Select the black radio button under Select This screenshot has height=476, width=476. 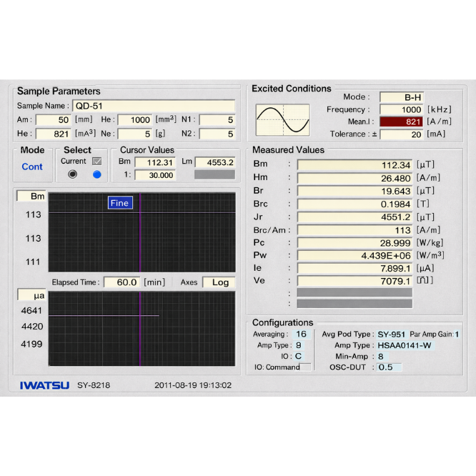click(x=72, y=174)
